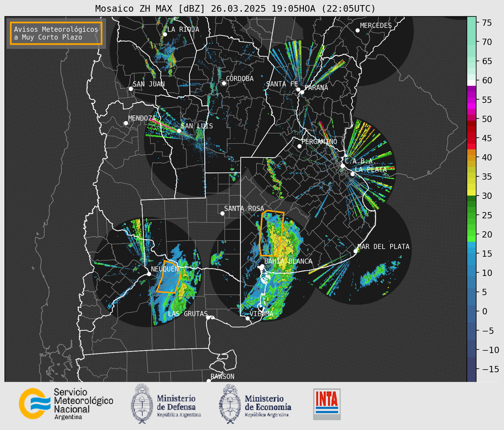Click the SAN JUAN city marker dot
This screenshot has width=504, height=430.
[x=131, y=89]
